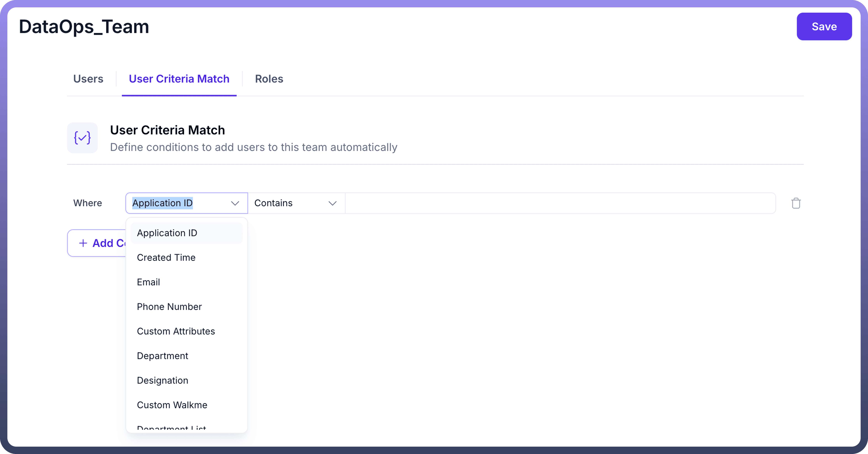Pick Email from the dropdown list
This screenshot has height=454, width=868.
coord(148,282)
